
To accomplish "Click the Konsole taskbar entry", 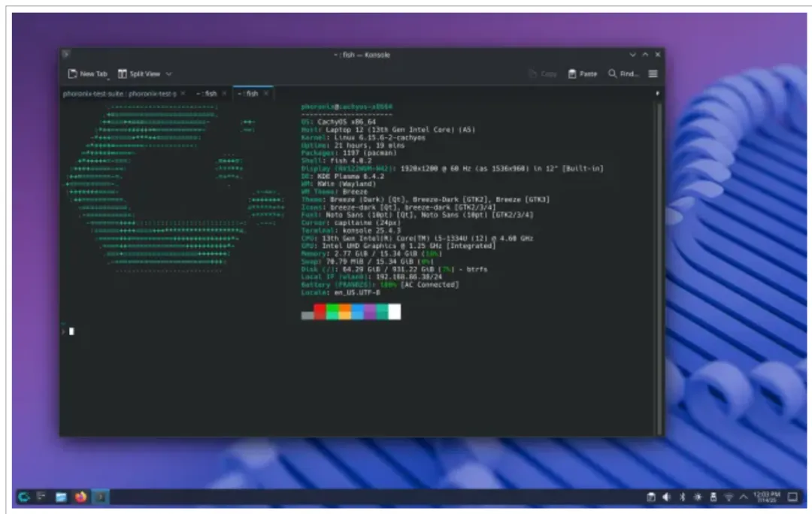I will click(101, 497).
